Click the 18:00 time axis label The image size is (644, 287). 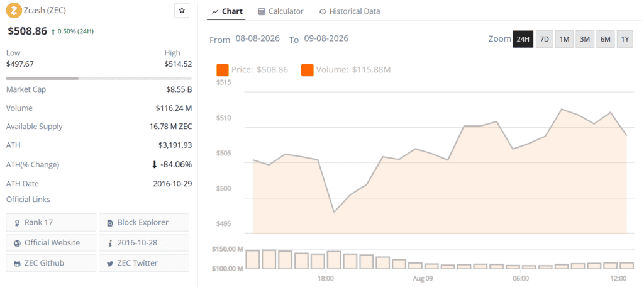(325, 278)
